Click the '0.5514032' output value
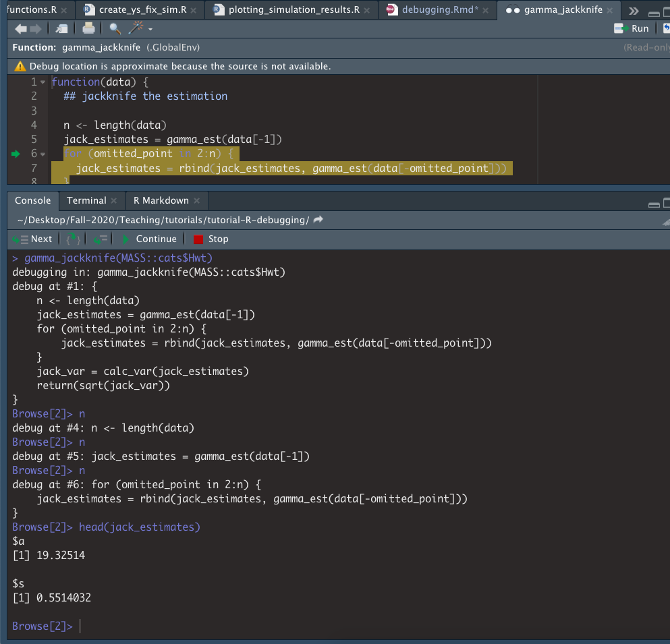670x644 pixels. [x=63, y=597]
